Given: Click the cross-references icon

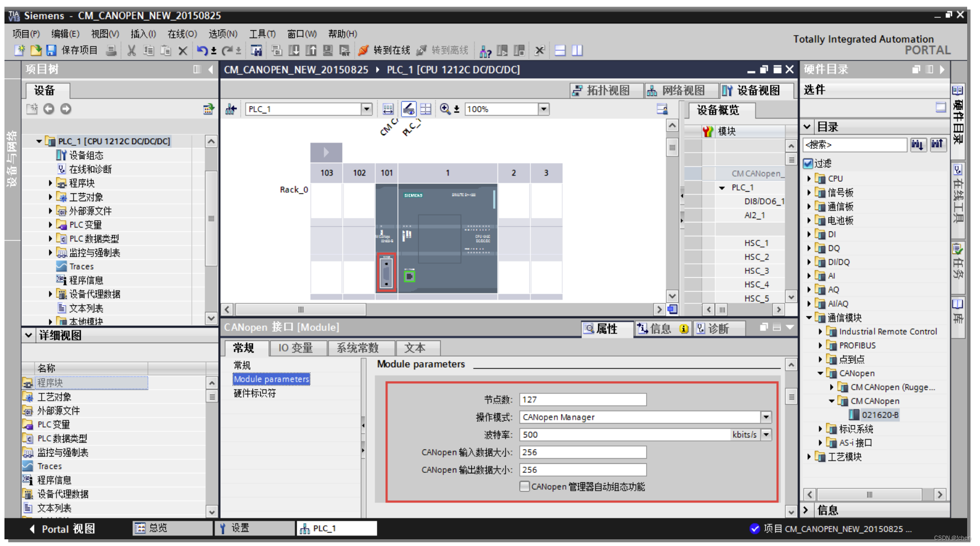Looking at the screenshot, I should point(539,51).
